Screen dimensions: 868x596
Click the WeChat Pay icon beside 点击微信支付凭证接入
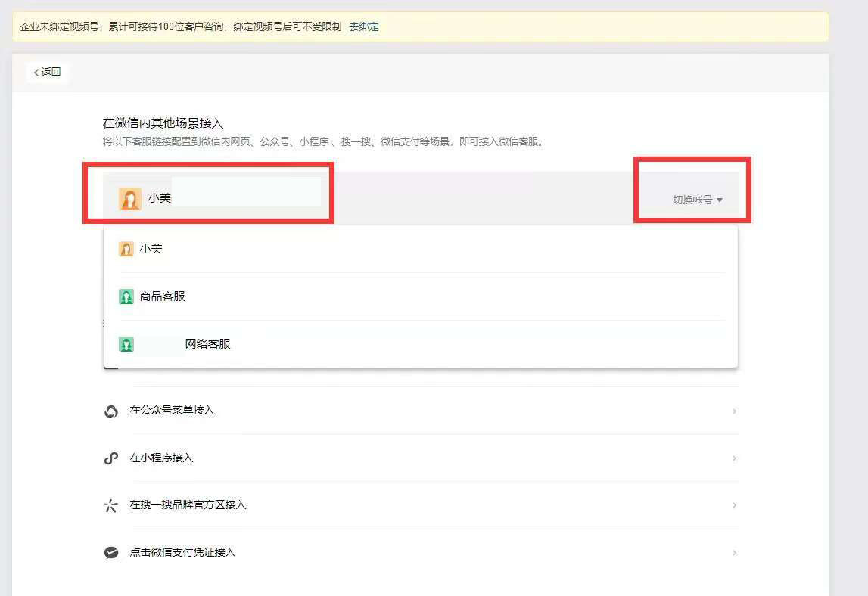coord(111,553)
